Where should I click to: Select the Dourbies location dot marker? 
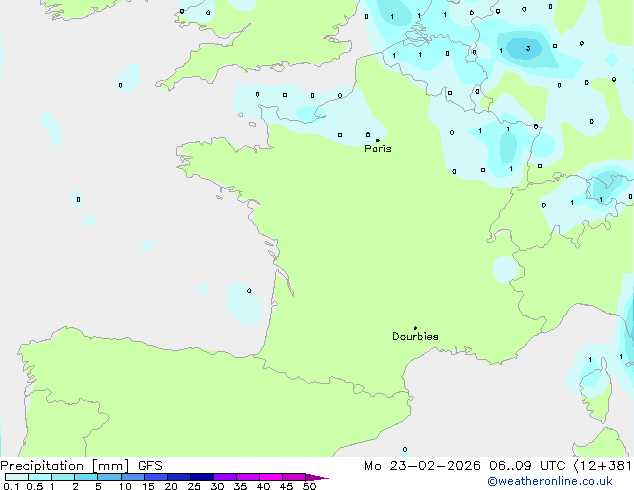click(x=415, y=328)
